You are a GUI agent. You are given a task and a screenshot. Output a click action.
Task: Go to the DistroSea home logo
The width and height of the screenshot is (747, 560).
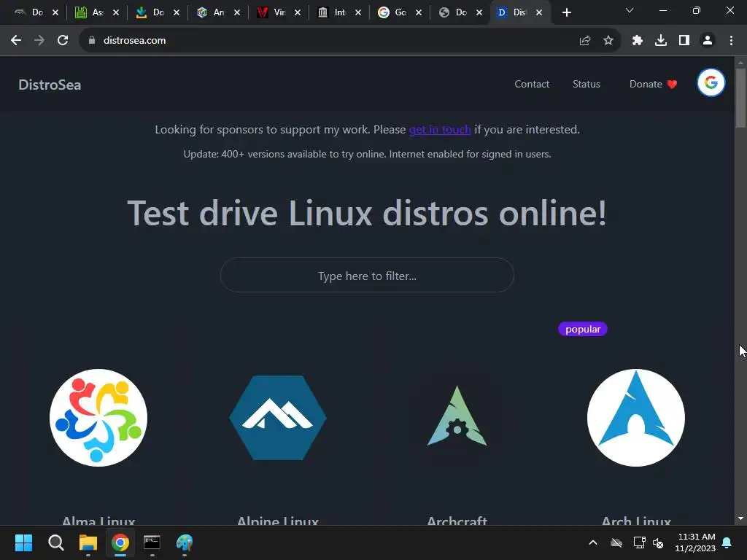50,85
